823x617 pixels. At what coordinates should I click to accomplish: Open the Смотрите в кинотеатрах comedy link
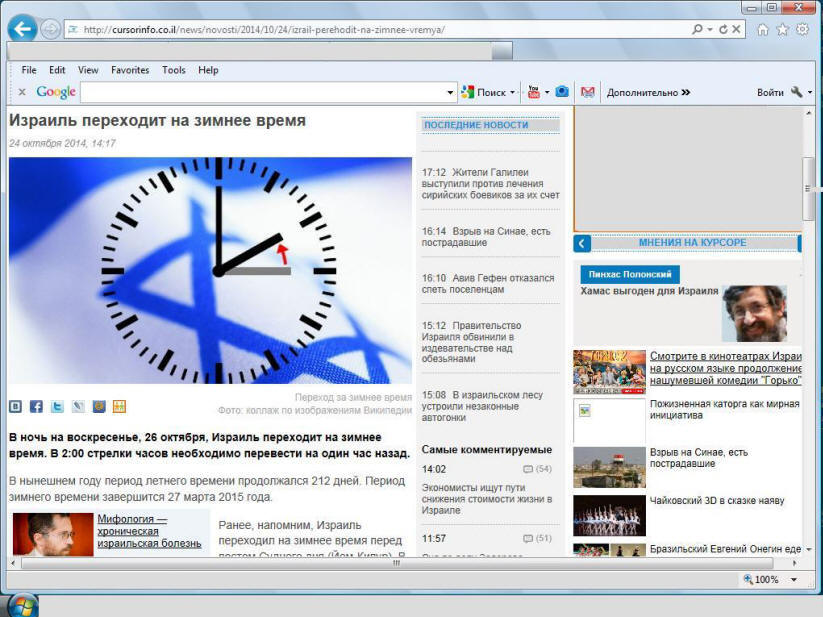[x=726, y=368]
